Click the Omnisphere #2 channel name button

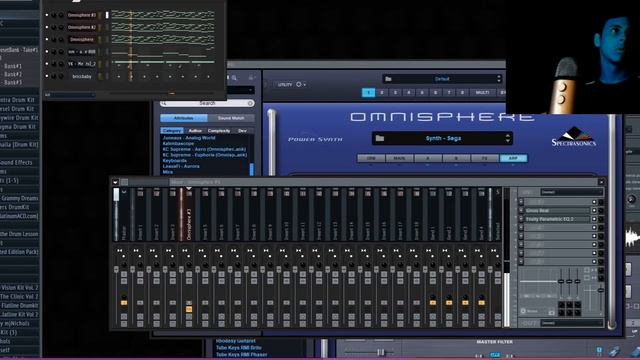[82, 27]
